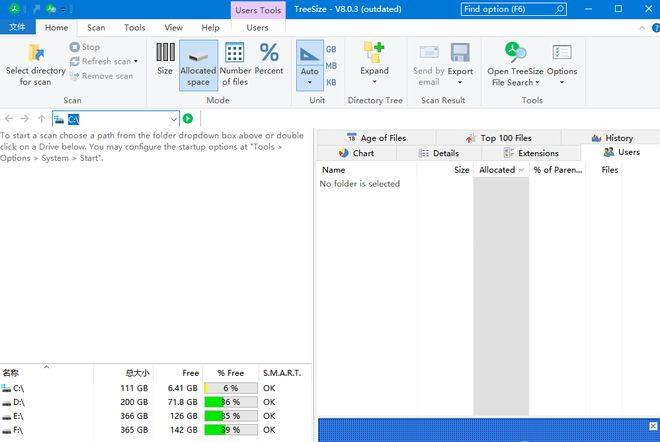The width and height of the screenshot is (660, 442).
Task: Select the Users results tab
Action: (622, 152)
